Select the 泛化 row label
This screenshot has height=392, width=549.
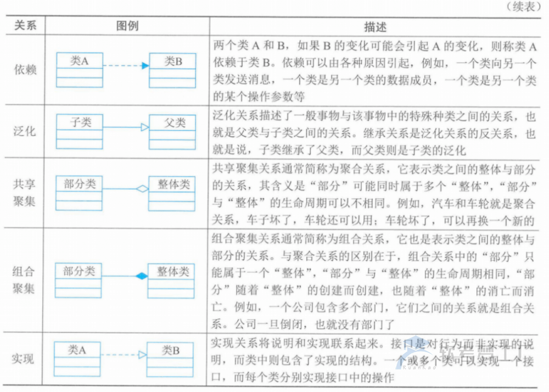(x=25, y=132)
